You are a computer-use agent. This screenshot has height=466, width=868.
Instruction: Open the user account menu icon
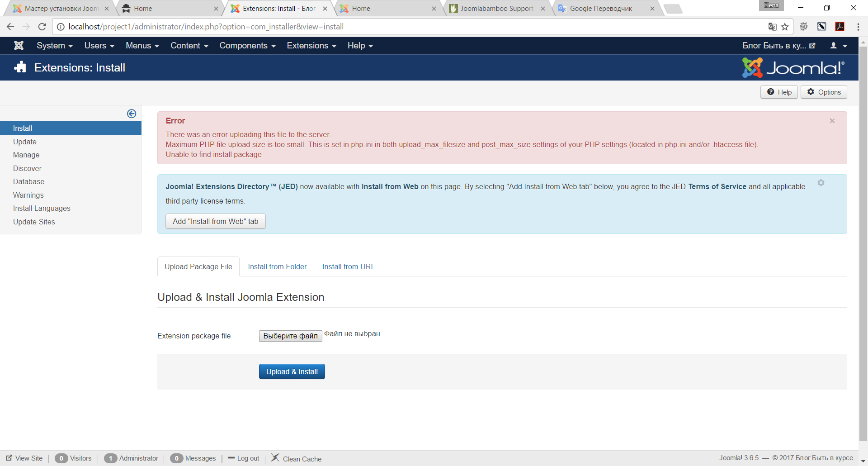pos(839,46)
